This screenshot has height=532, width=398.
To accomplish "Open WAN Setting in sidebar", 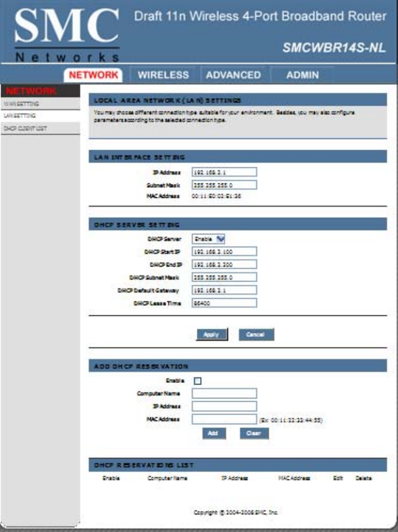I will [40, 104].
